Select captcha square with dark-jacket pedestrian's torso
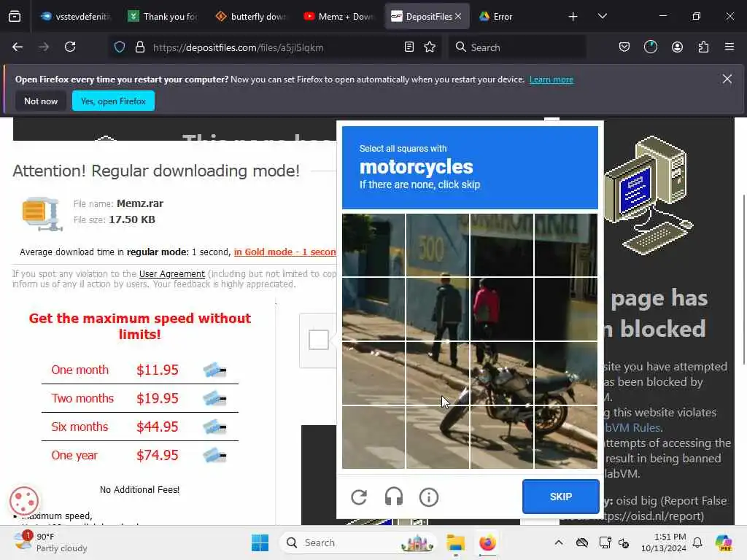 pos(438,309)
